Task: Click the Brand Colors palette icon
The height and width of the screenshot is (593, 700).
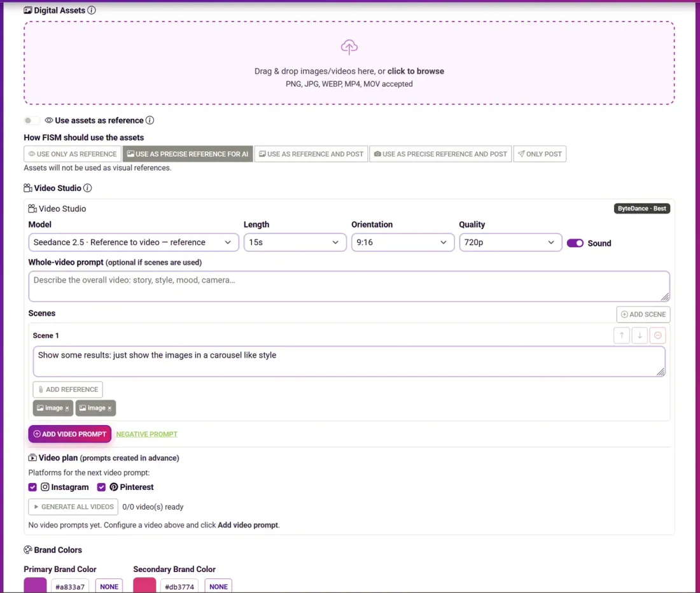Action: click(x=27, y=550)
